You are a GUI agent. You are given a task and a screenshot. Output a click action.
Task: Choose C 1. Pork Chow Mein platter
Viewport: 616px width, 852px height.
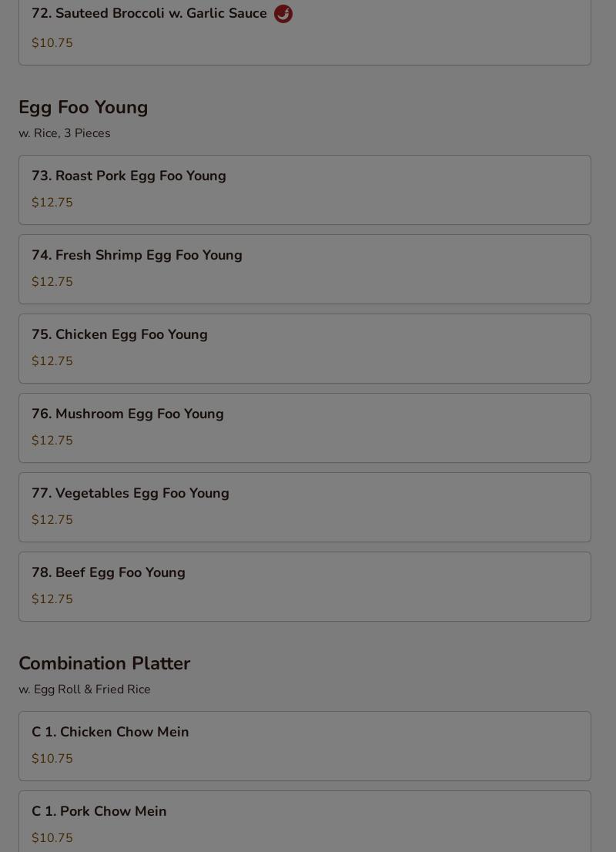pyautogui.click(x=305, y=821)
